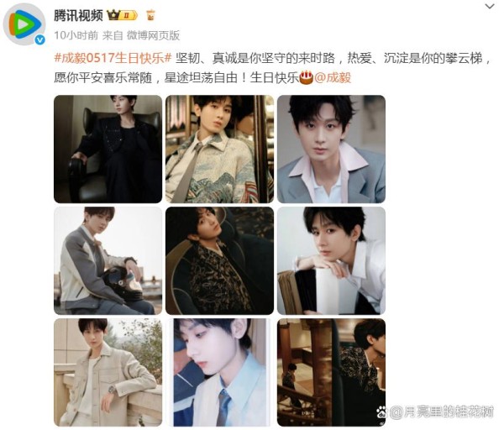Open photo of man in black armchair
This screenshot has width=504, height=430.
pos(108,149)
